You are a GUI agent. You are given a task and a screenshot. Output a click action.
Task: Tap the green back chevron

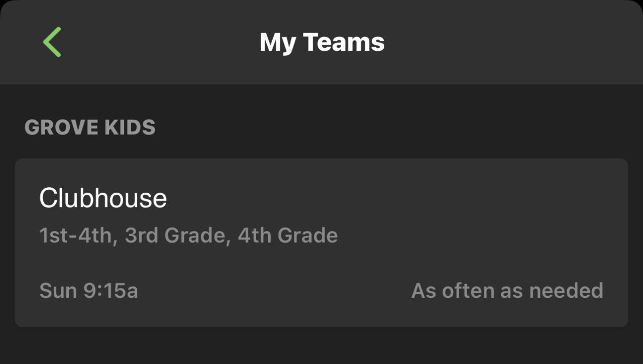tap(52, 42)
